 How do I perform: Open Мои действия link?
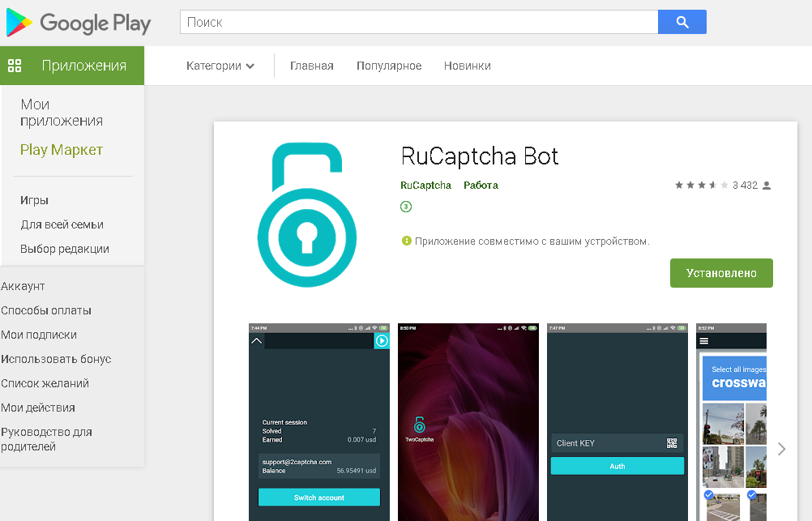tap(38, 408)
